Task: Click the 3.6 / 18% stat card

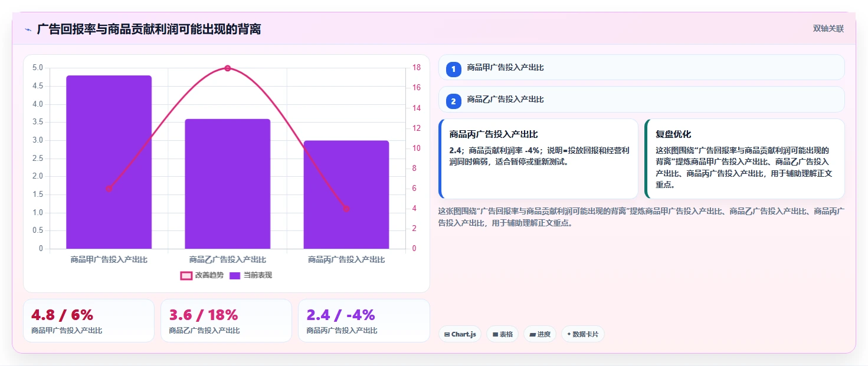Action: click(x=226, y=321)
